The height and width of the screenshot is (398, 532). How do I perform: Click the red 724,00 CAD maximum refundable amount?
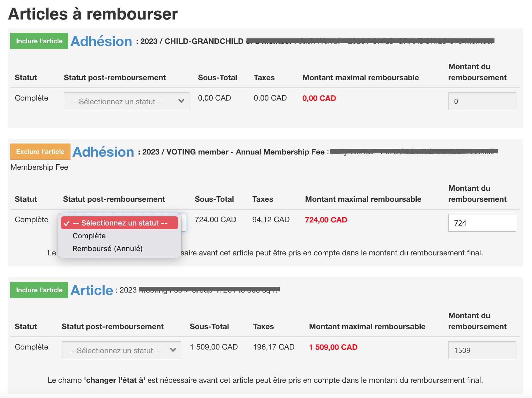tap(326, 220)
